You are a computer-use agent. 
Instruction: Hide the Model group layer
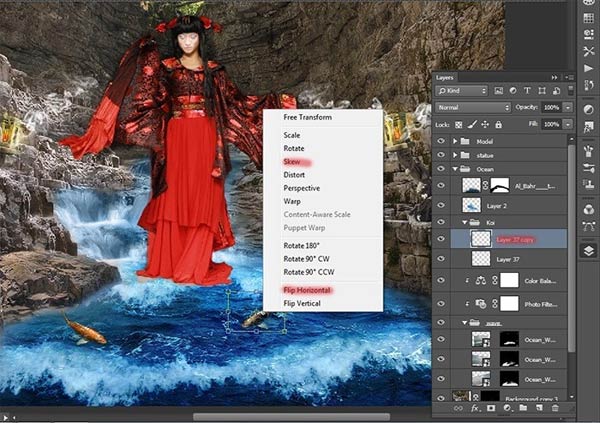[441, 141]
